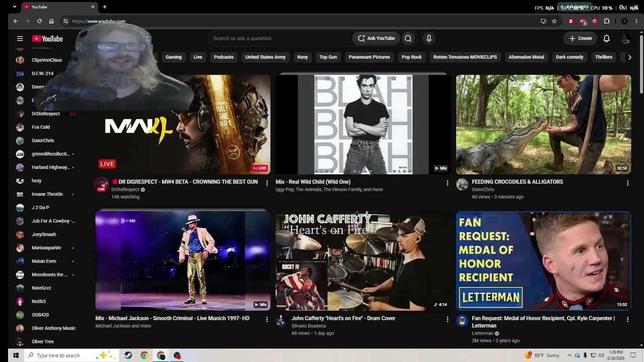Reload the page in the browser
This screenshot has height=362, width=644.
[x=39, y=21]
